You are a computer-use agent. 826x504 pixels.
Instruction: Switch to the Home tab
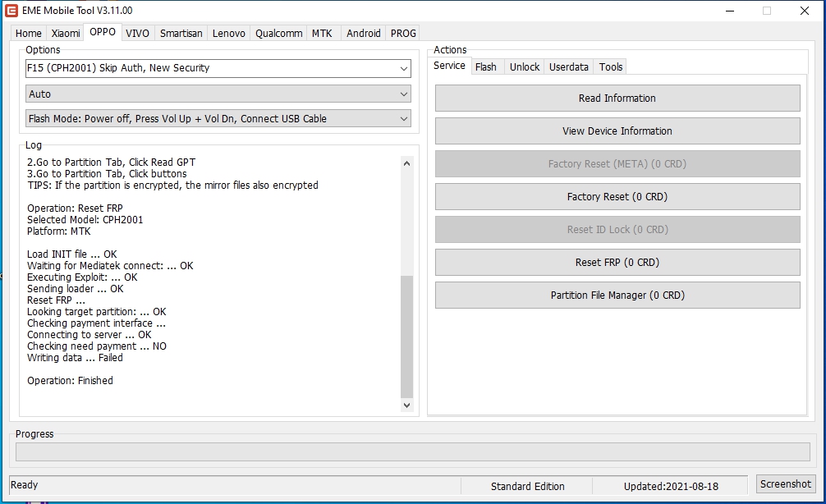29,33
